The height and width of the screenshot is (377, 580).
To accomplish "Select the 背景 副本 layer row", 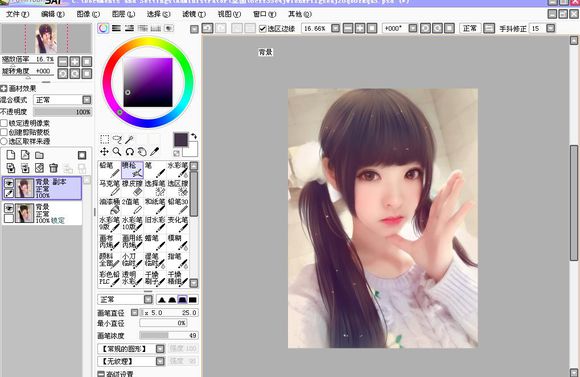I will [x=42, y=188].
